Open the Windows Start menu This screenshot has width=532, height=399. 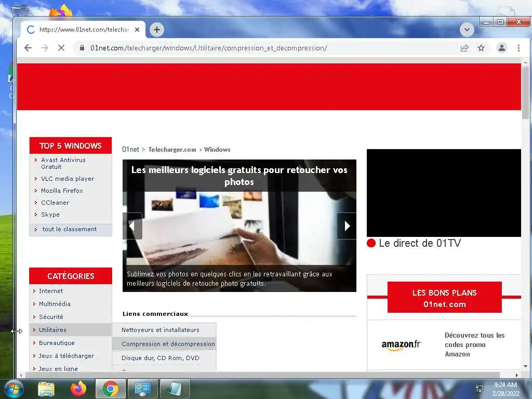(13, 389)
